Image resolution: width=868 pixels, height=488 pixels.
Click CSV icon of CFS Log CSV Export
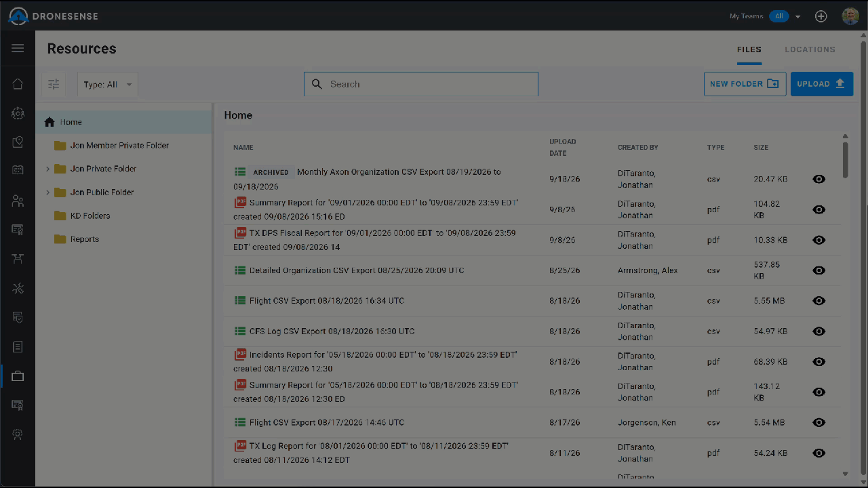239,331
